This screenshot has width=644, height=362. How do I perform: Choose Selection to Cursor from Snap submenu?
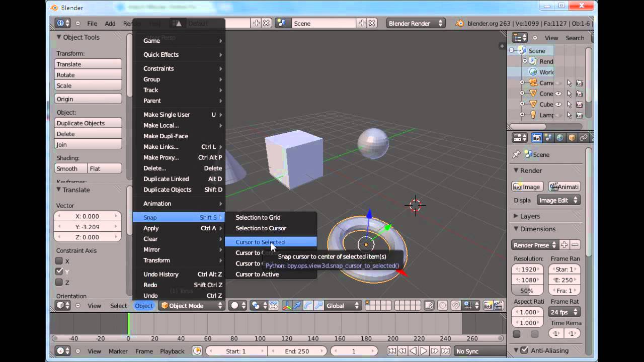coord(271,228)
